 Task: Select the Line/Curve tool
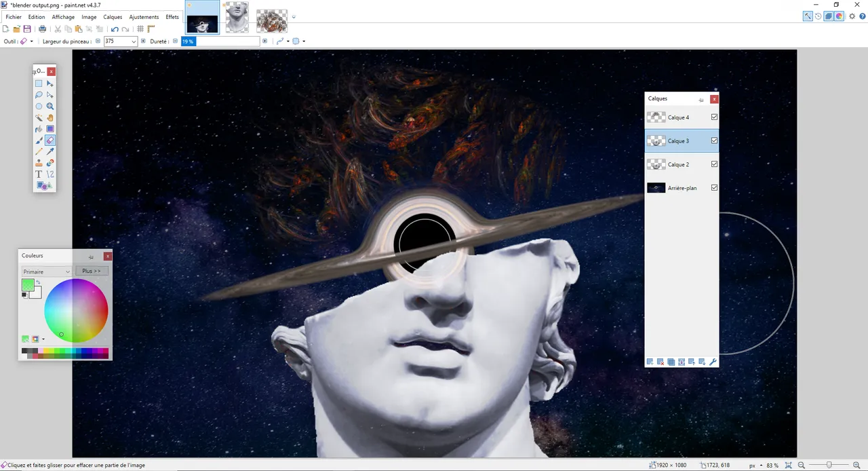coord(50,174)
